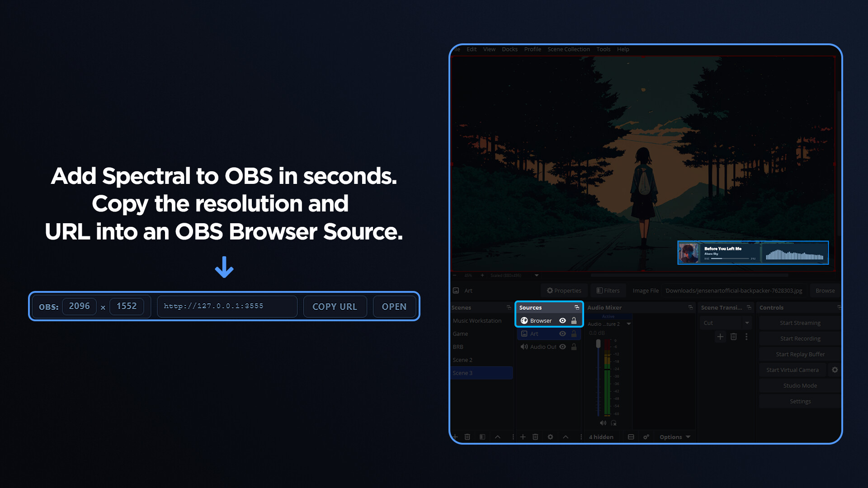Move scene up with arrow icon

tap(498, 437)
